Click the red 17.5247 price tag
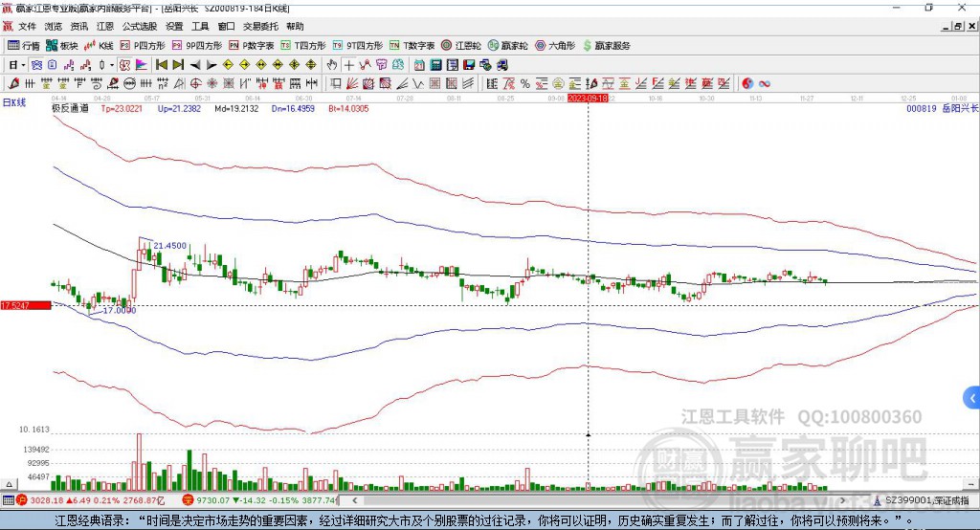The width and height of the screenshot is (980, 530). (26, 305)
